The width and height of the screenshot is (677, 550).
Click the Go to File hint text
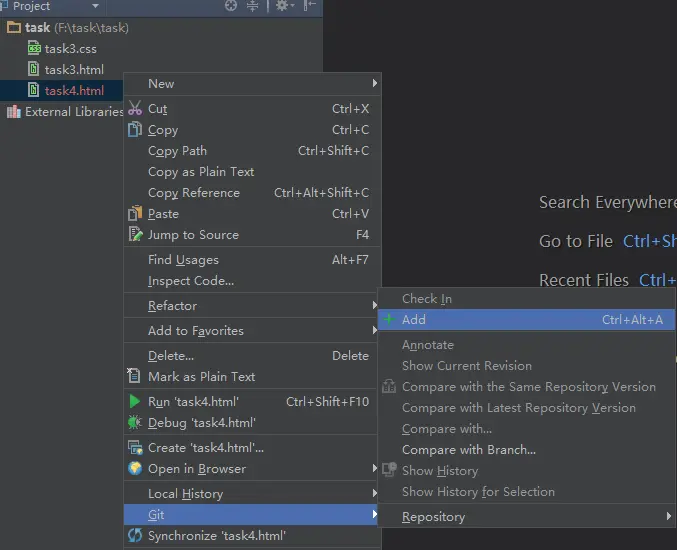pyautogui.click(x=576, y=241)
